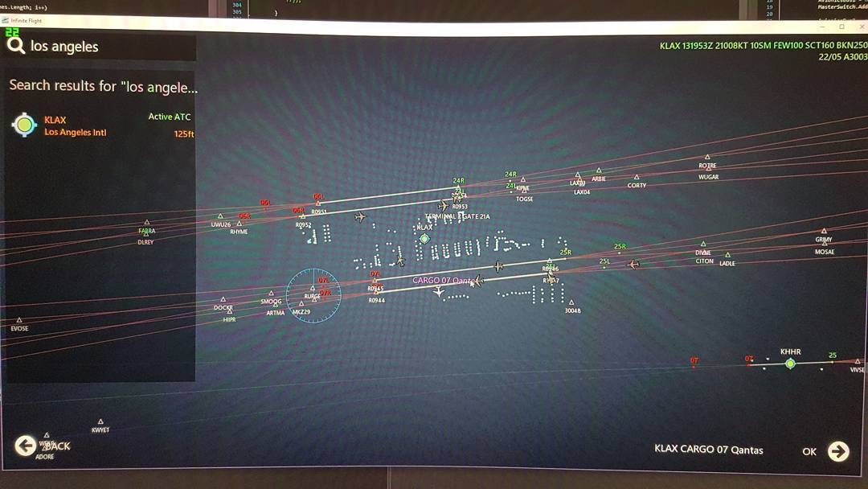This screenshot has width=868, height=489.
Task: Select the EVOSE waypoint
Action: pos(19,324)
